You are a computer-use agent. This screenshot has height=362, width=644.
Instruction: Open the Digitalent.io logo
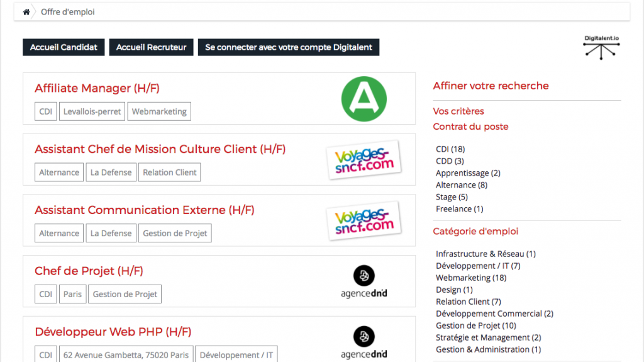tap(601, 47)
